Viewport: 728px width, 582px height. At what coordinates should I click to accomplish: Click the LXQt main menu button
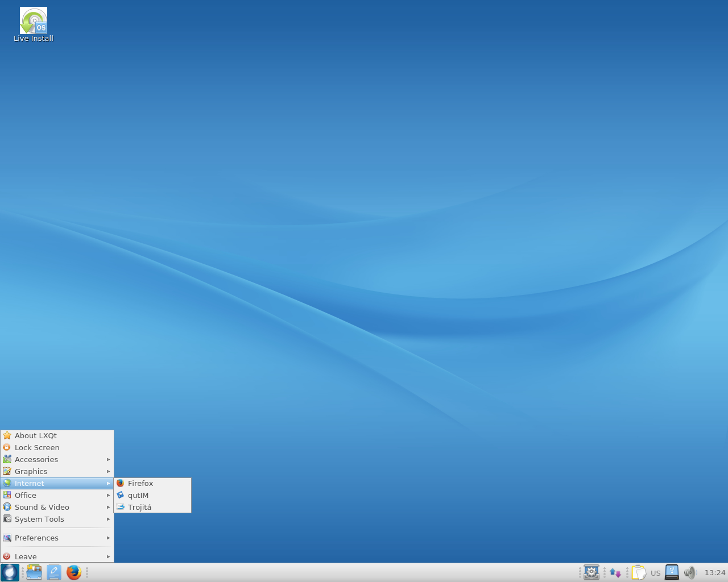[10, 572]
